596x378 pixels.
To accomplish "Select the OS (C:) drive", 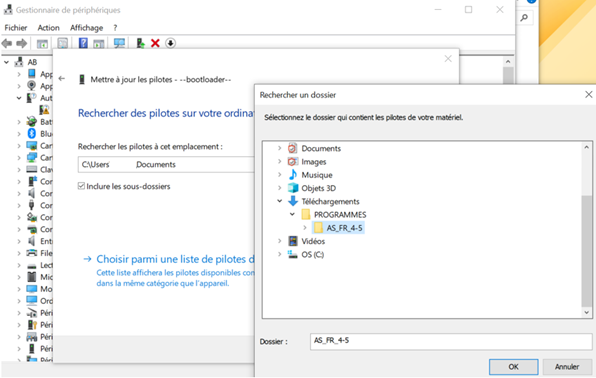I will click(x=312, y=254).
